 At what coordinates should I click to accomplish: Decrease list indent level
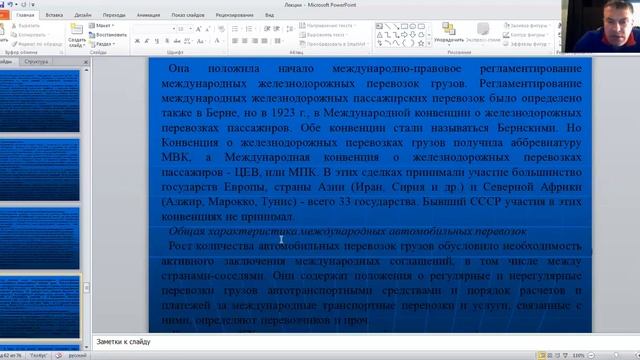[267, 29]
